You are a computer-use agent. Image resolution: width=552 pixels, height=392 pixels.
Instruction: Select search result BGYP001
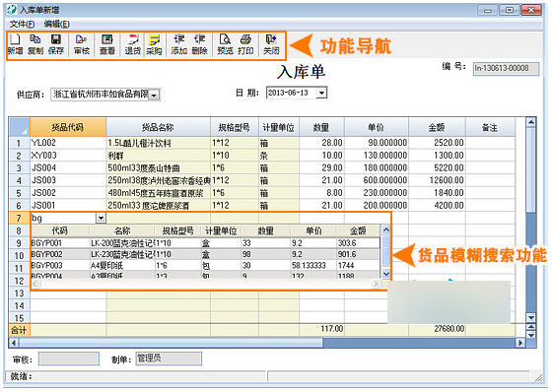click(x=206, y=243)
